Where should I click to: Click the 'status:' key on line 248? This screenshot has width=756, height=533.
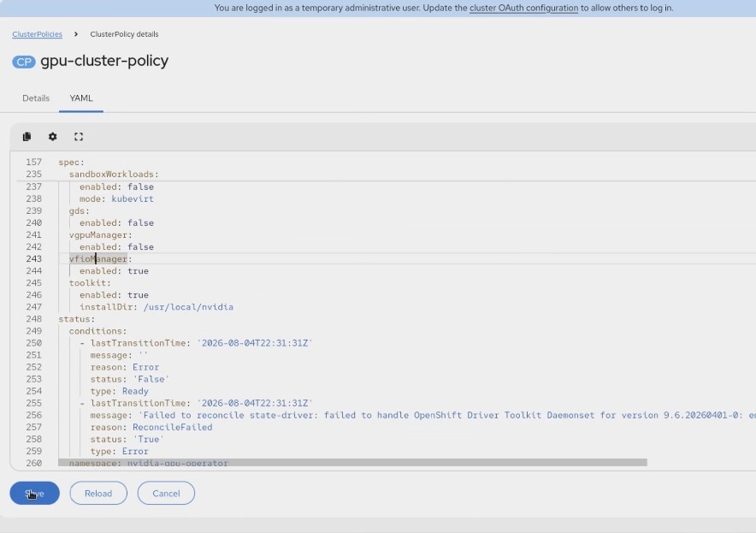click(77, 319)
